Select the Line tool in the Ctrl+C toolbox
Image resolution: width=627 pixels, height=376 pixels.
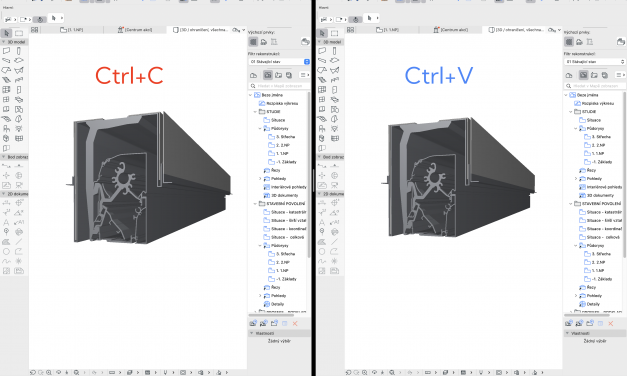coord(19,242)
